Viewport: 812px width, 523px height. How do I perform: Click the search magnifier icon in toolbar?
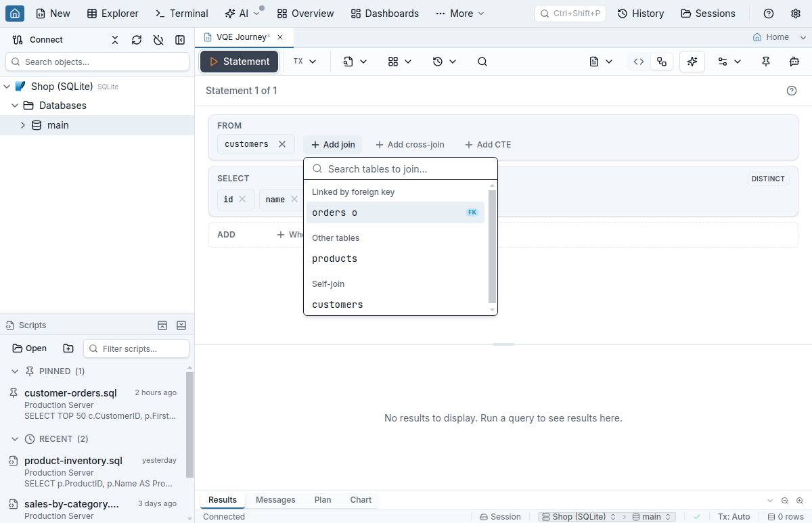(x=482, y=62)
